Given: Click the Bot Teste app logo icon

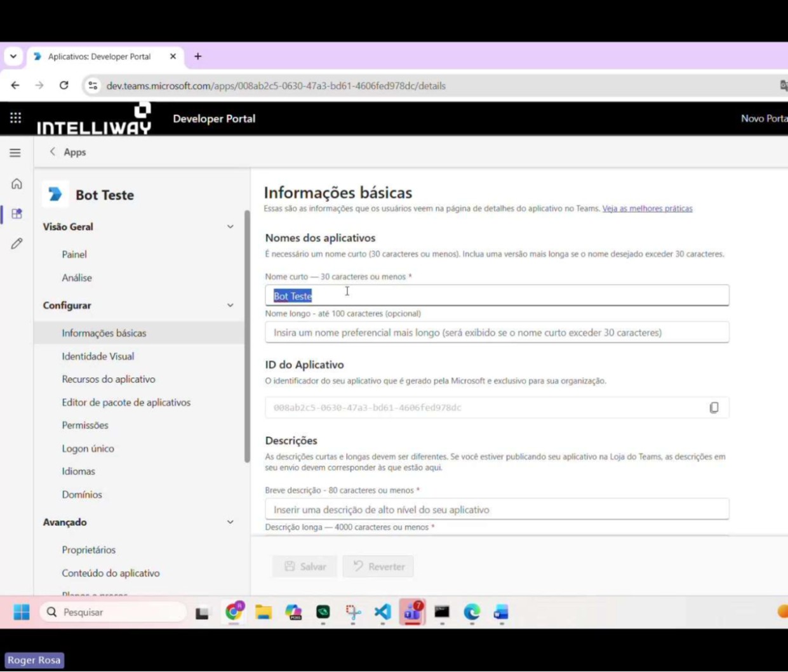Looking at the screenshot, I should (x=55, y=194).
